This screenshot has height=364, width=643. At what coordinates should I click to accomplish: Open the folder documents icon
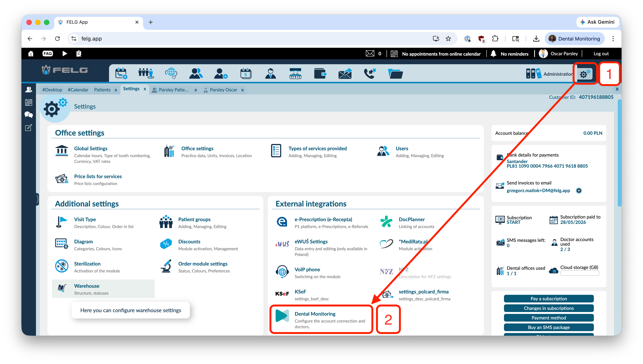(x=395, y=73)
